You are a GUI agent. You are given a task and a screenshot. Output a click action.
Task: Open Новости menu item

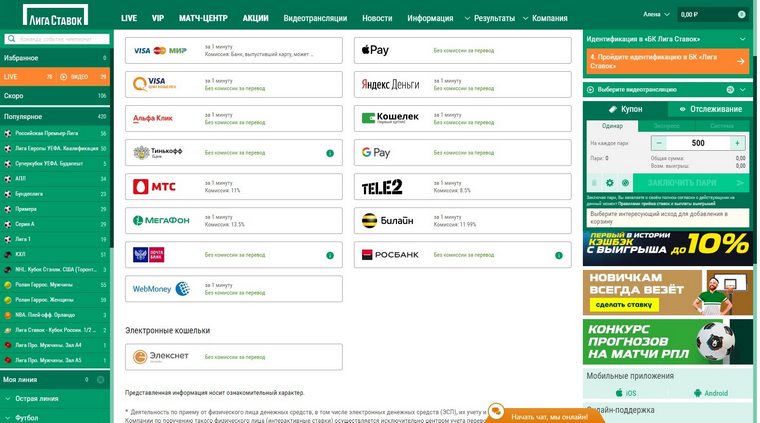pos(377,18)
